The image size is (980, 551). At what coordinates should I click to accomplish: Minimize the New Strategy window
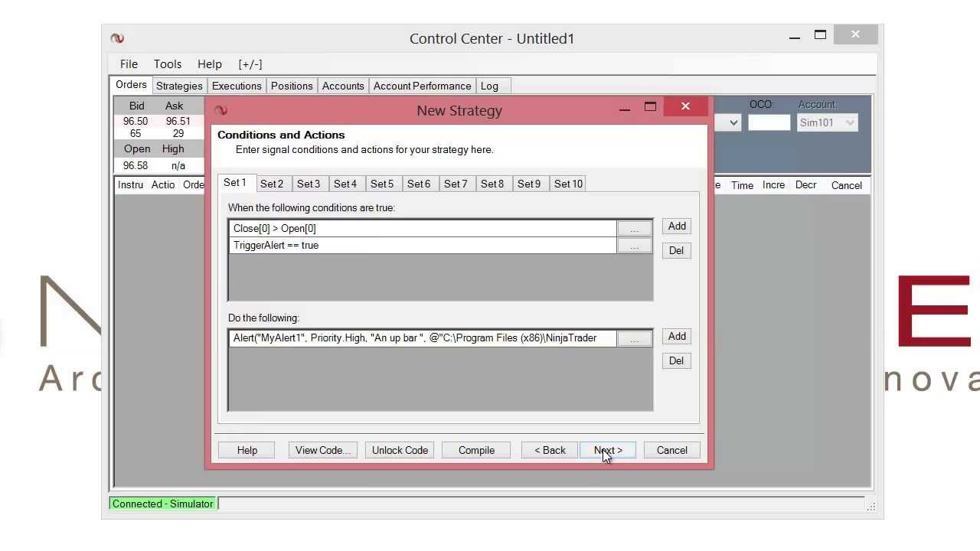tap(625, 109)
